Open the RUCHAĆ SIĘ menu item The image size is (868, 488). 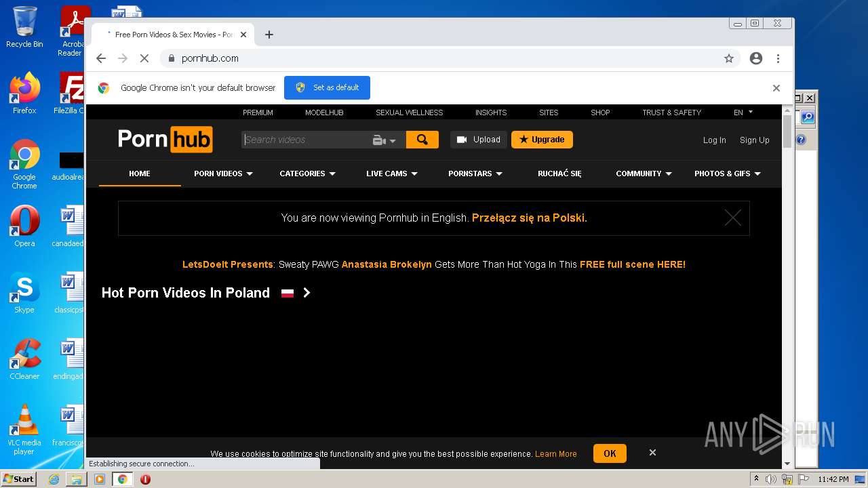(x=559, y=174)
